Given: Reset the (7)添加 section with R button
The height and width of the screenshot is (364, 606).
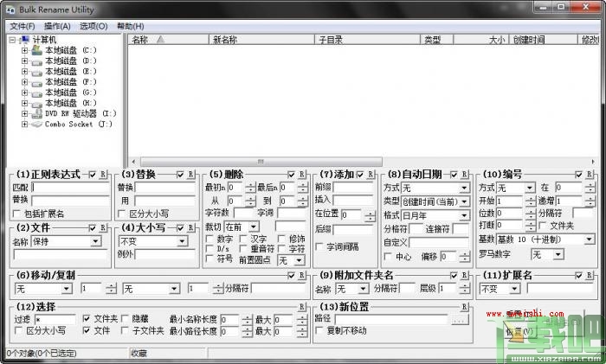Looking at the screenshot, I should coord(371,175).
